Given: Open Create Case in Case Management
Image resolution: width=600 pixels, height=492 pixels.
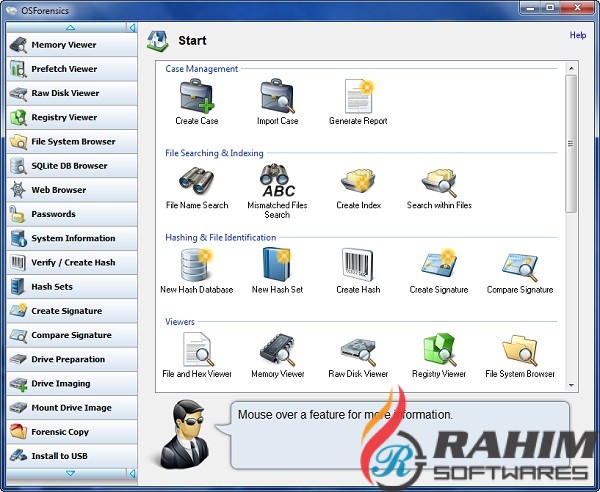Looking at the screenshot, I should pos(197,102).
